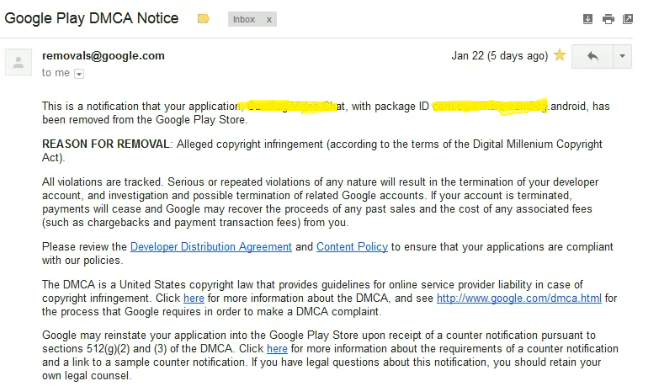The image size is (654, 389).
Task: Print this email with the printer icon
Action: (608, 19)
